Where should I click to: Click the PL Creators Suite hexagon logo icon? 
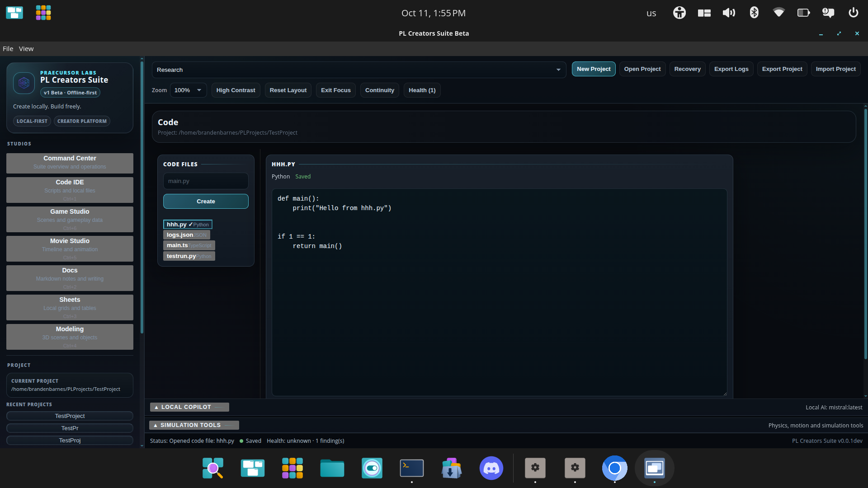click(24, 83)
